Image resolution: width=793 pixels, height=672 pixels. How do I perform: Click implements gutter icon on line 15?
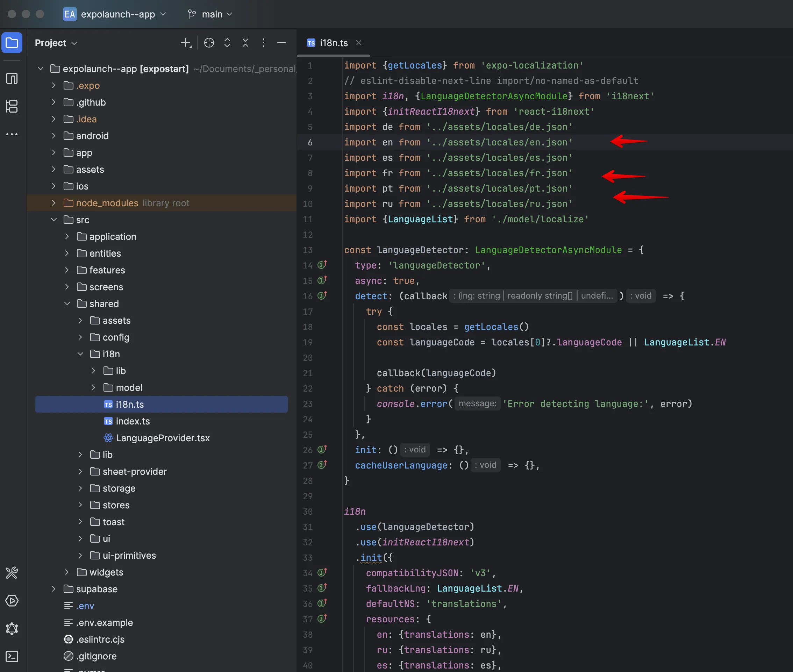322,280
